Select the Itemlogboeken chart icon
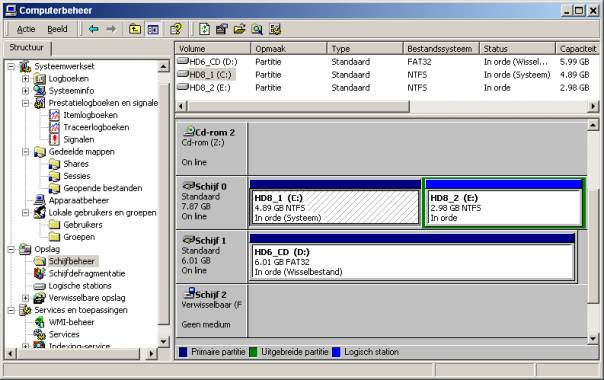 (x=54, y=115)
